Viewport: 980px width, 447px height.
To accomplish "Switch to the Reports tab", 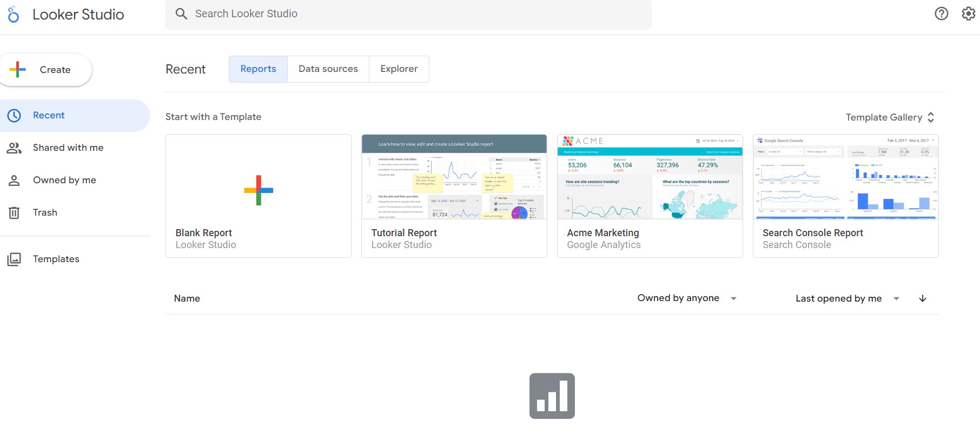I will coord(258,69).
